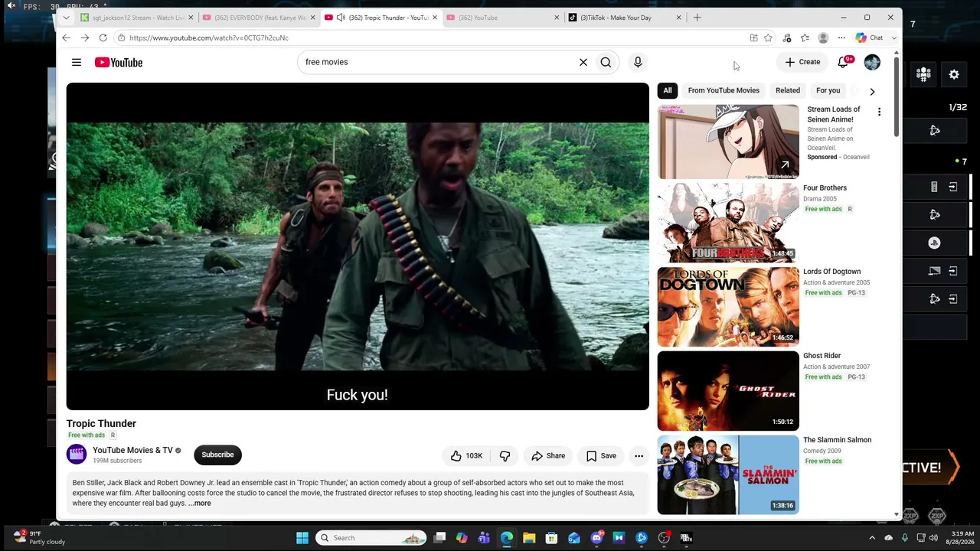Save Tropic Thunder to a playlist
The width and height of the screenshot is (980, 551).
(x=601, y=456)
